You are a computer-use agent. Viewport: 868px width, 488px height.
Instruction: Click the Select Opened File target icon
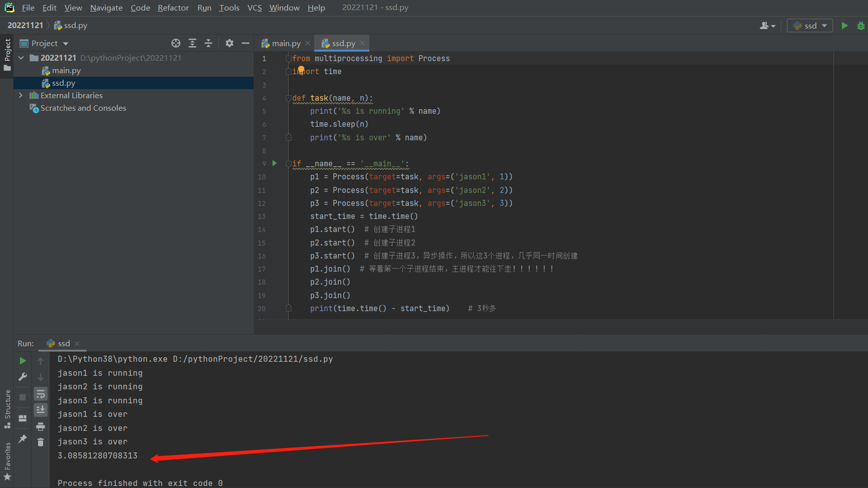pos(176,43)
